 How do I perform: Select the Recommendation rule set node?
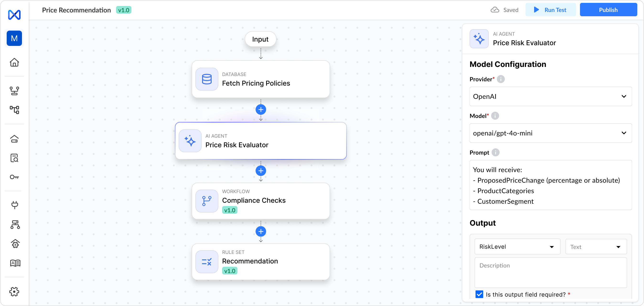pos(261,262)
